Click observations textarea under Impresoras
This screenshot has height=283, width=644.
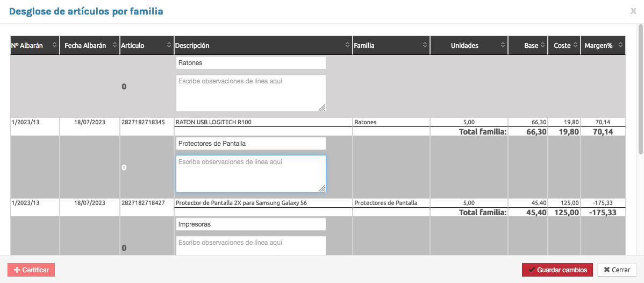click(x=251, y=246)
